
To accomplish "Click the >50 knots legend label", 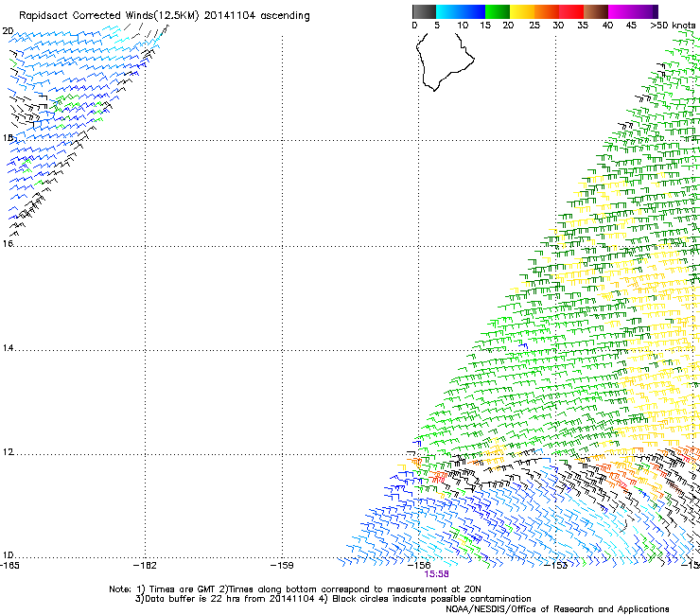I will pyautogui.click(x=673, y=26).
